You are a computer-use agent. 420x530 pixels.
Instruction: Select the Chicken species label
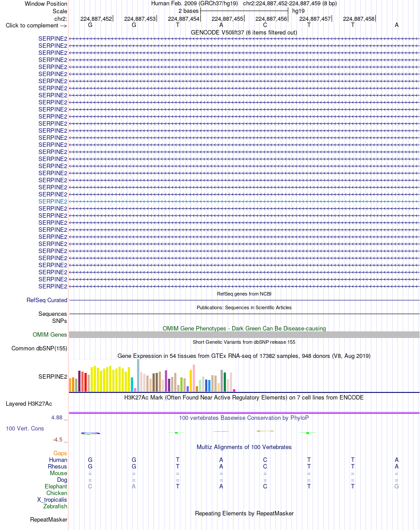click(x=57, y=493)
